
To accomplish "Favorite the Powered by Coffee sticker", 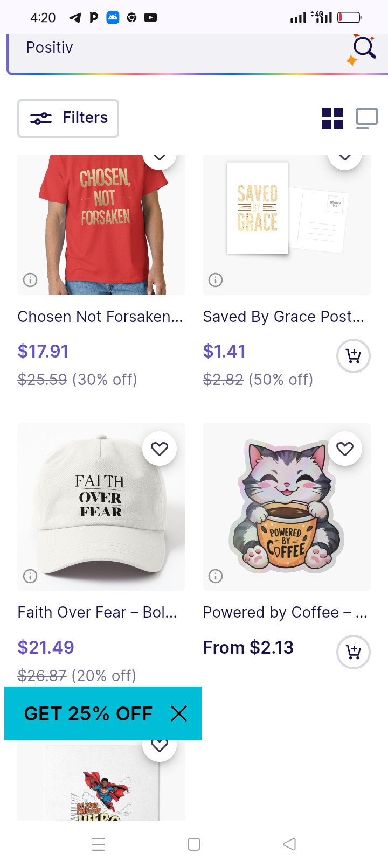I will (x=345, y=449).
